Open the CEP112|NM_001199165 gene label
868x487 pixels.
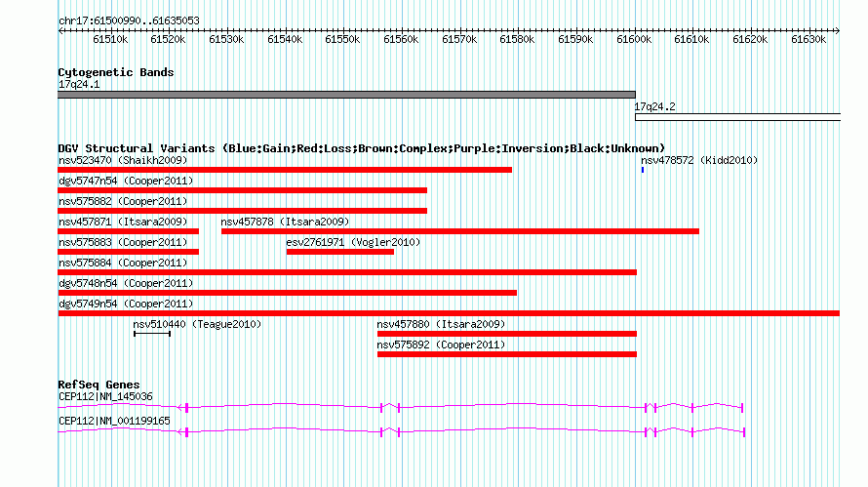click(114, 421)
